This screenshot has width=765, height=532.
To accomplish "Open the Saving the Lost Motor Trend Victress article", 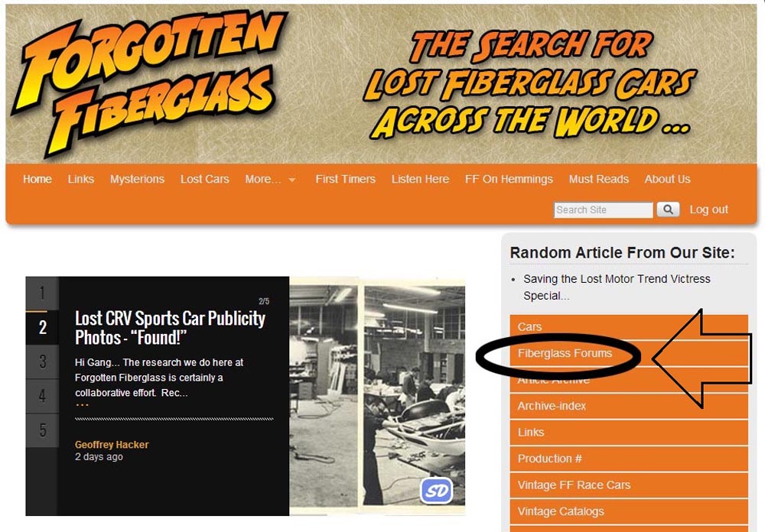I will [x=617, y=287].
